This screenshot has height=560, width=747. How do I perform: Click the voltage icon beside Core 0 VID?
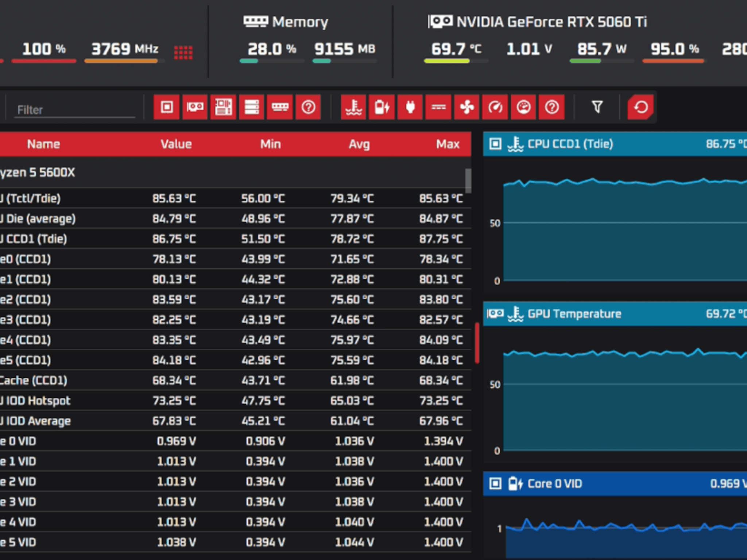(515, 484)
